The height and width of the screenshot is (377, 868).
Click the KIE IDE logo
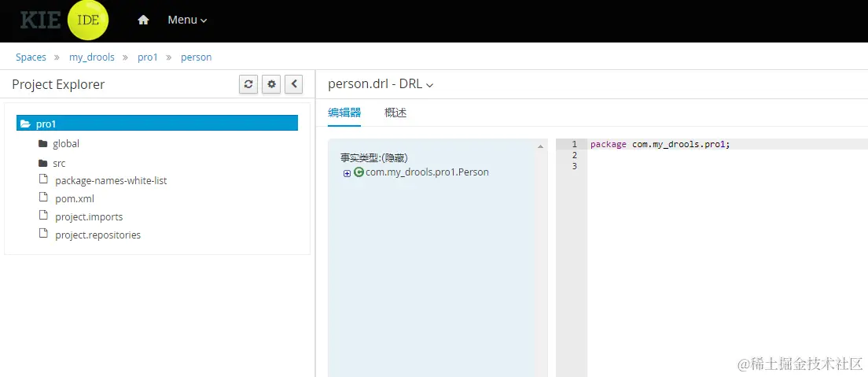point(64,20)
